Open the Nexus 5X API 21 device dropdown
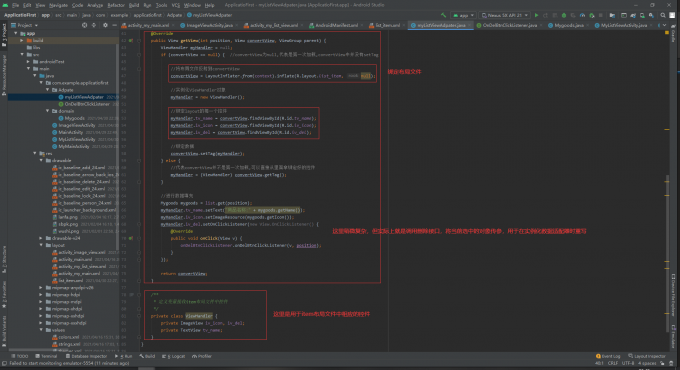Viewport: 680px width, 370px height. pos(505,15)
